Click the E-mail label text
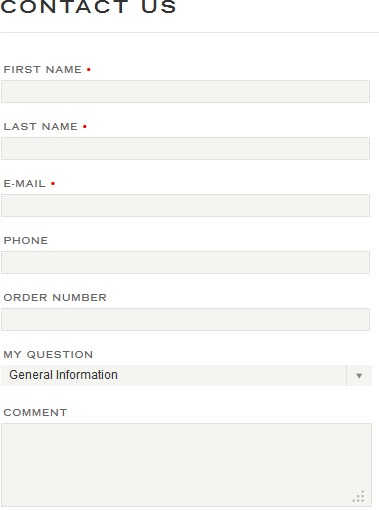 point(24,184)
